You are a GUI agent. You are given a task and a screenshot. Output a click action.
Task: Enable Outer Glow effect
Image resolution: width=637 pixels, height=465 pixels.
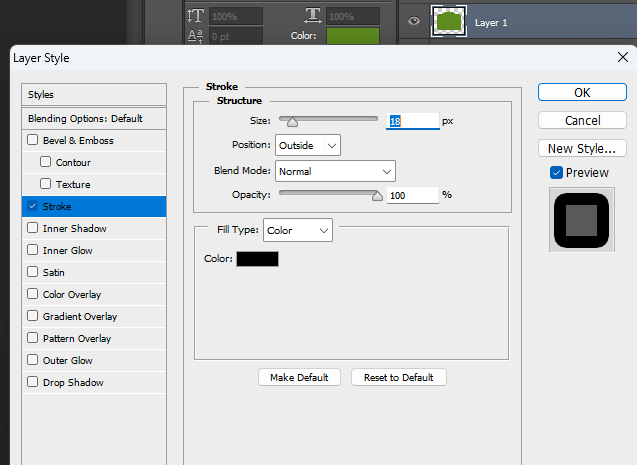(32, 360)
